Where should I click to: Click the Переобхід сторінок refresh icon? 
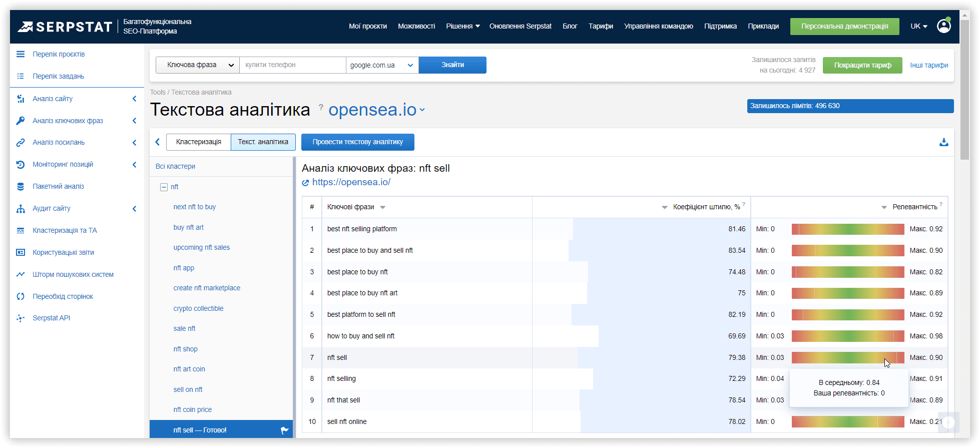(21, 296)
